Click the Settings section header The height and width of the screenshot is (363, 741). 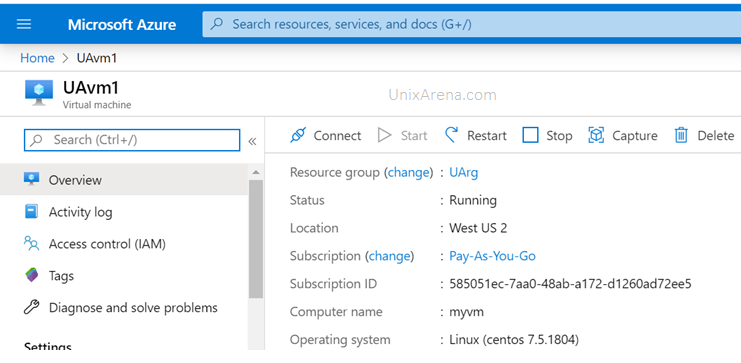pyautogui.click(x=48, y=346)
